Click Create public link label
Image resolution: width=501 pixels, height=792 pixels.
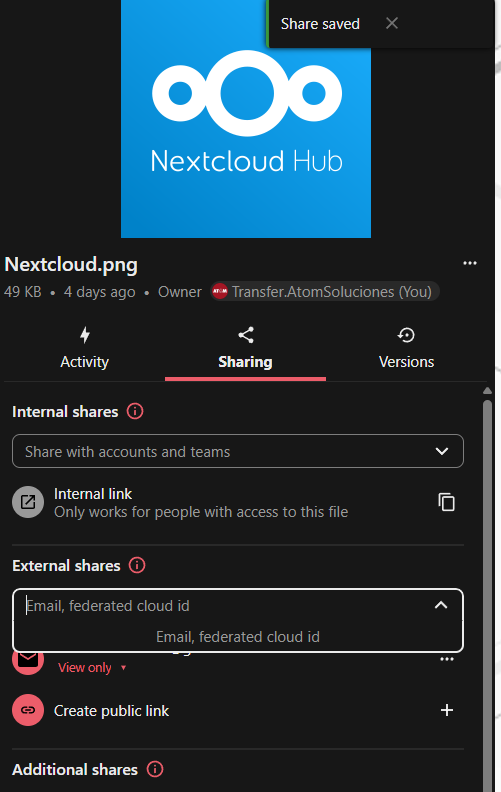(111, 711)
